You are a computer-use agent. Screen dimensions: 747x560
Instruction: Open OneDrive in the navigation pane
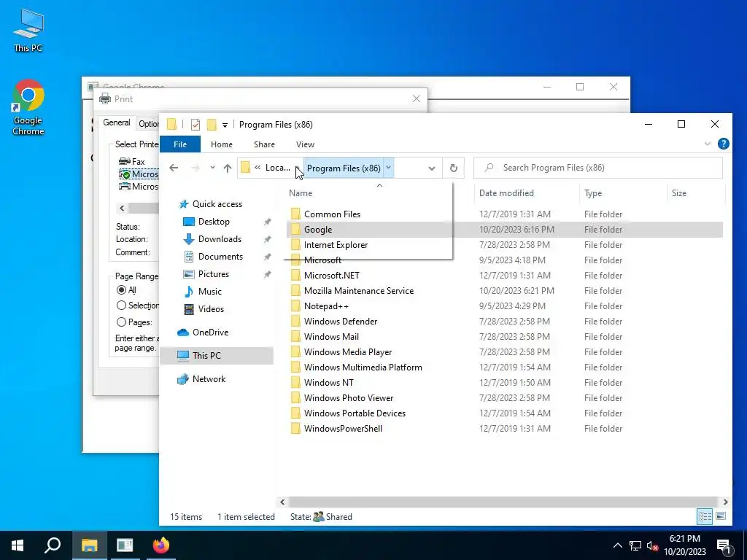coord(210,332)
